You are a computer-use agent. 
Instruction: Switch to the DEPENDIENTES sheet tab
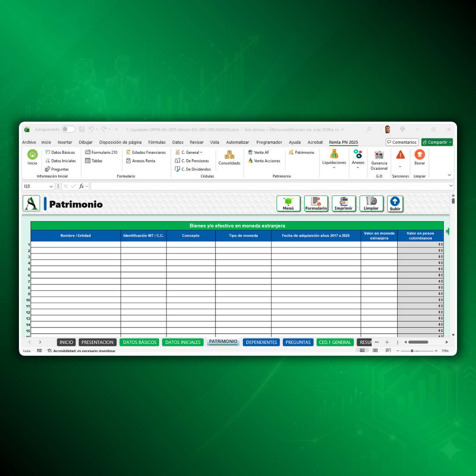tap(261, 342)
